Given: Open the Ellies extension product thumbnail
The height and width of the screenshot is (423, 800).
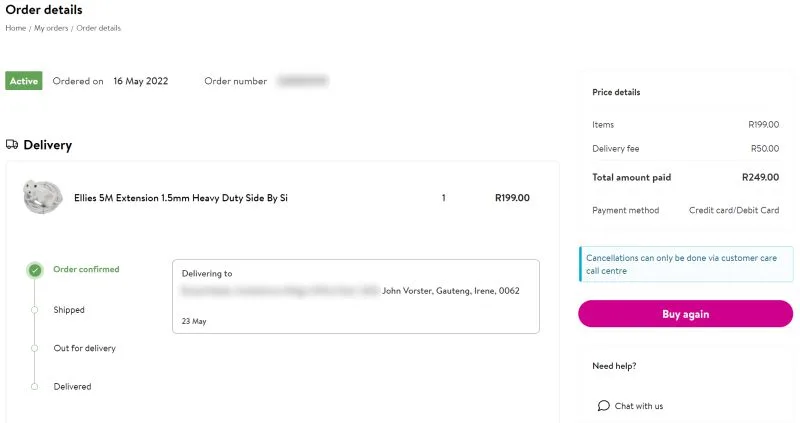Looking at the screenshot, I should (43, 197).
